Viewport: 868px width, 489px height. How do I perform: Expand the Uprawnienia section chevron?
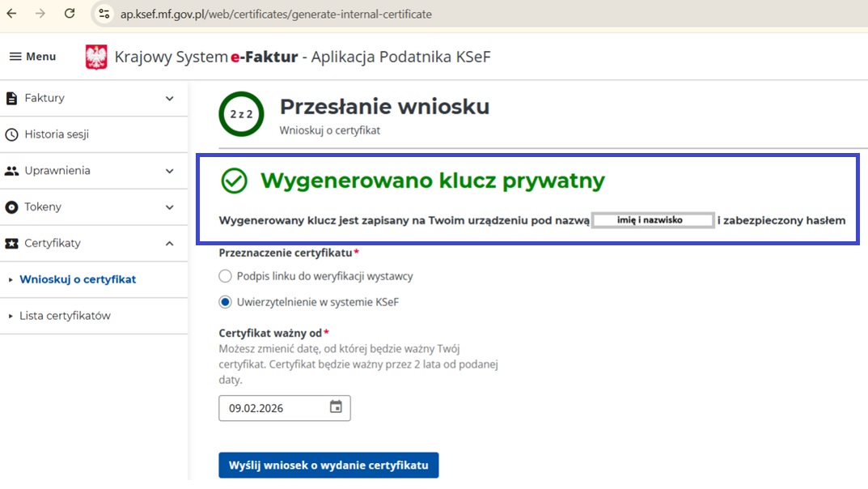169,171
